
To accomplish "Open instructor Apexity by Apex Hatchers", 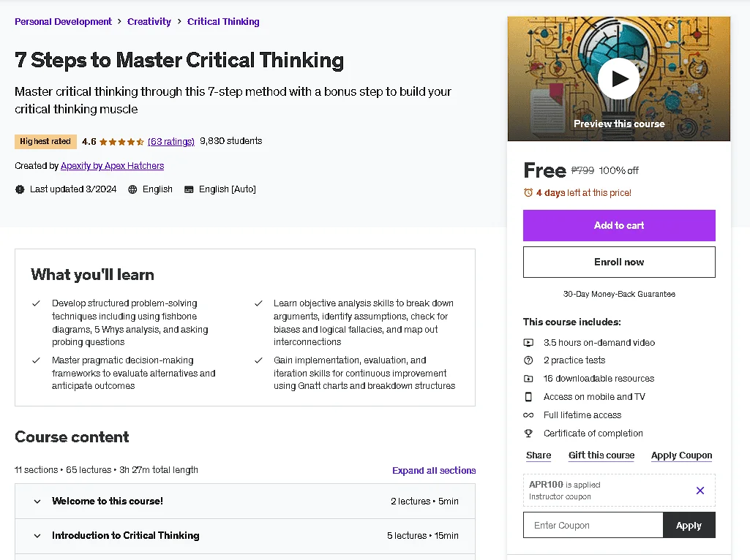I will click(x=113, y=166).
